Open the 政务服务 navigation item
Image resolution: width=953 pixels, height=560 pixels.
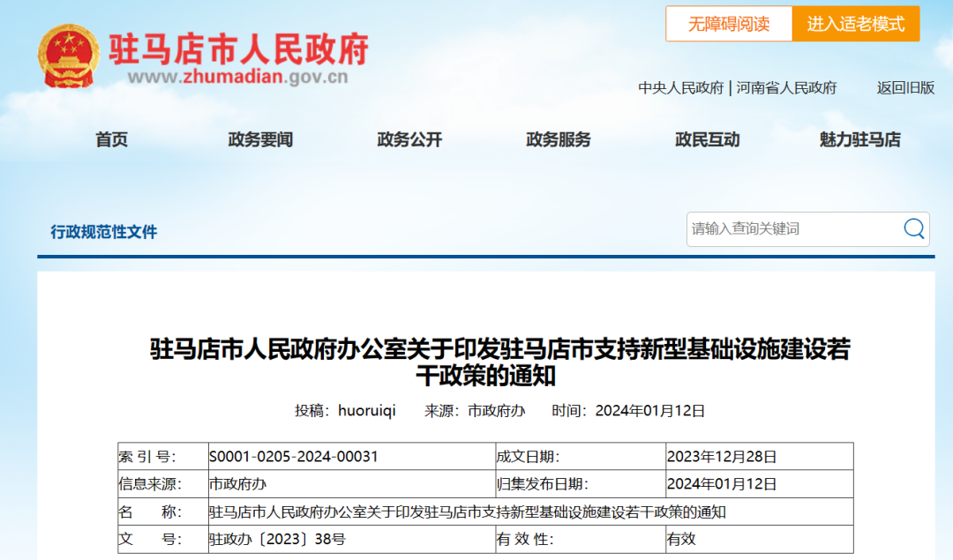click(559, 139)
